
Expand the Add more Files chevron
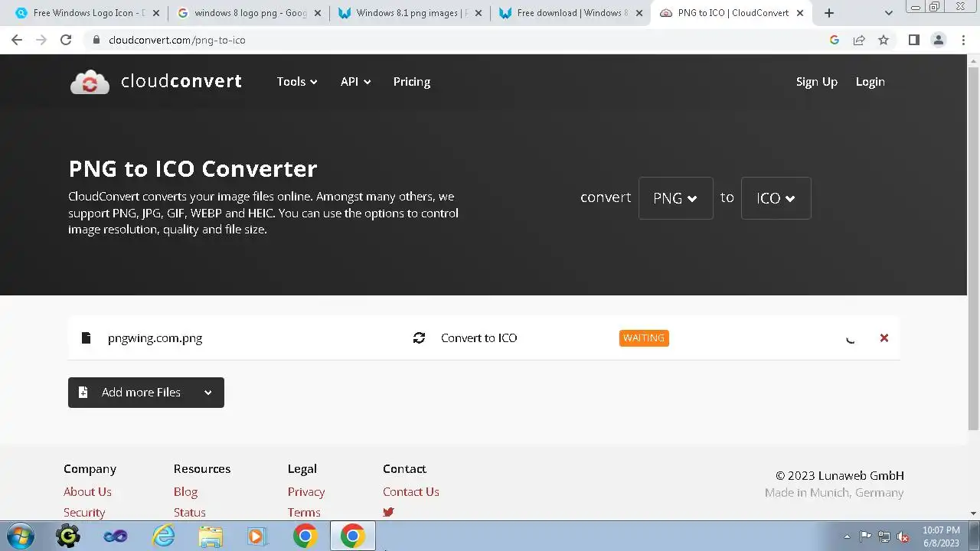[x=207, y=393]
